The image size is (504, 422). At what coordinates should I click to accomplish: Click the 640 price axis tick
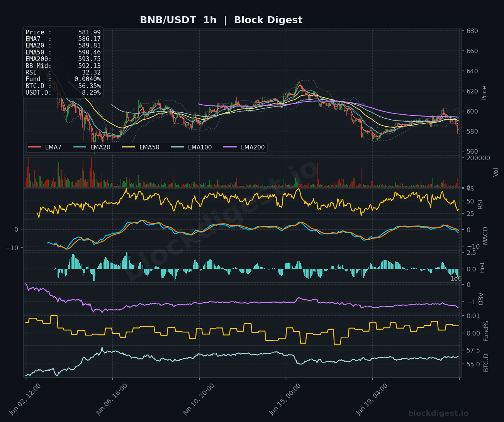[472, 71]
